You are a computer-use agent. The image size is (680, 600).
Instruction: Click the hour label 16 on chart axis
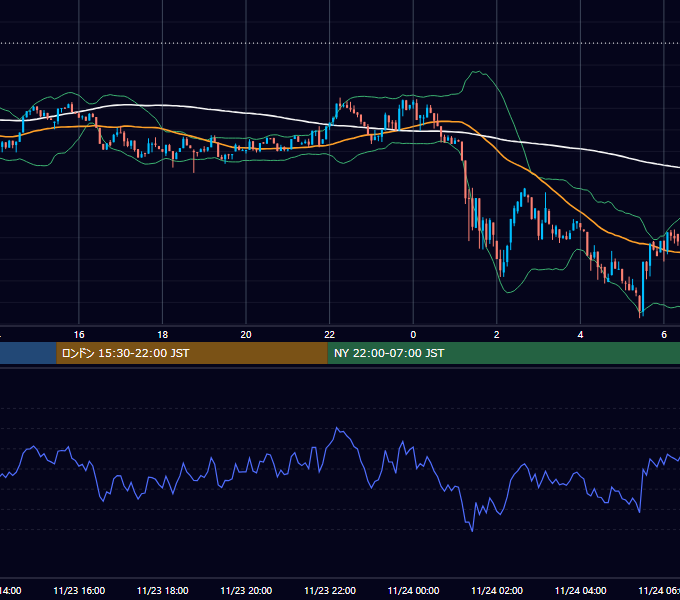79,335
